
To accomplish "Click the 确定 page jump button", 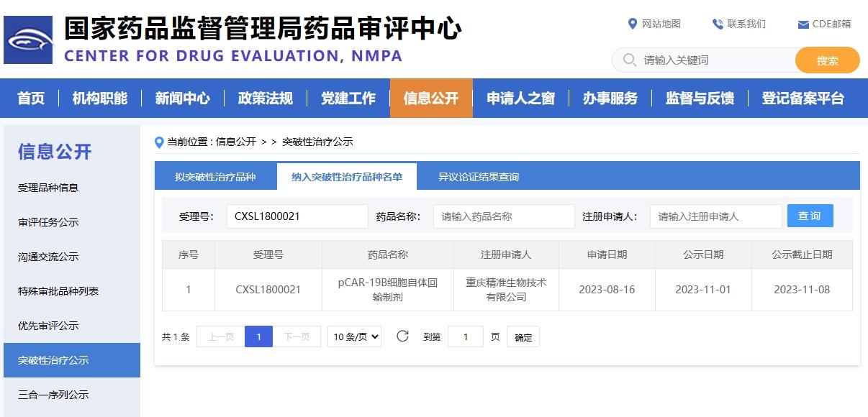I will coord(523,336).
